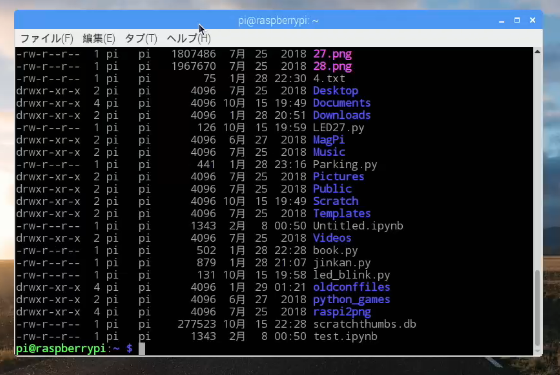
Task: Click the Documents directory name
Action: pos(342,103)
